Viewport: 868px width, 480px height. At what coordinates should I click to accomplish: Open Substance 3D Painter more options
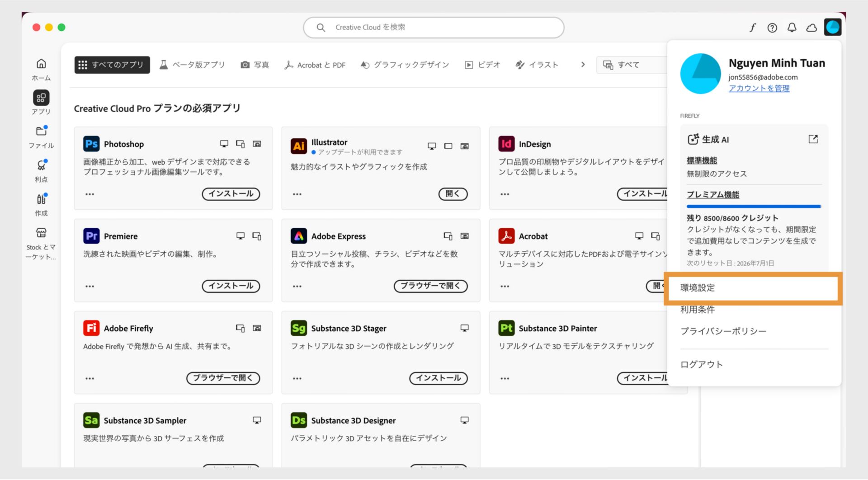pyautogui.click(x=505, y=379)
